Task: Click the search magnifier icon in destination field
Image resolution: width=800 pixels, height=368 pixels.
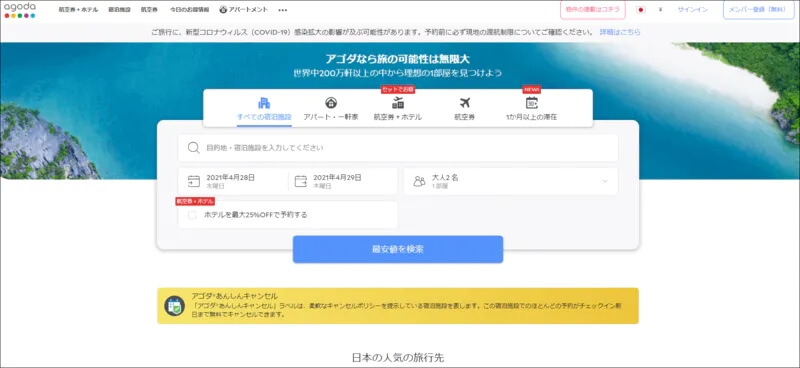Action: pos(193,148)
